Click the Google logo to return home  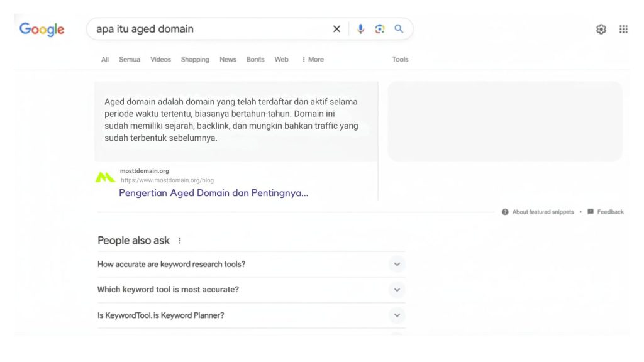41,29
